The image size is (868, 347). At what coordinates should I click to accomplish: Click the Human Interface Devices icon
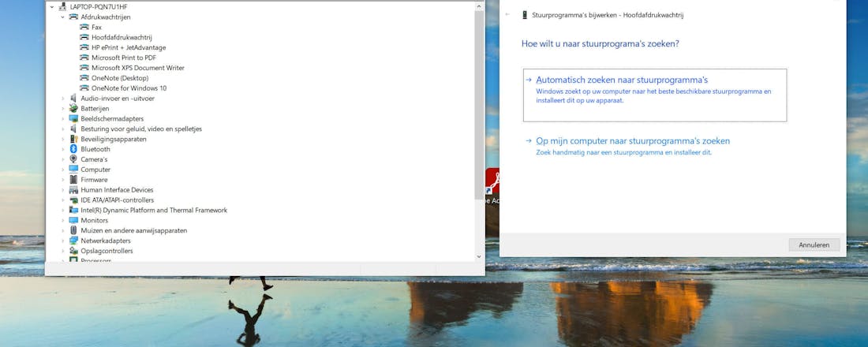click(73, 190)
